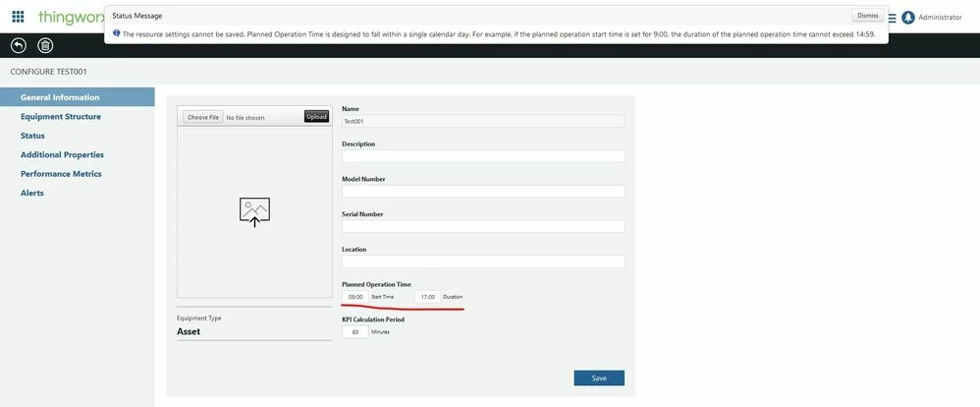
Task: Dismiss the status message
Action: click(867, 16)
